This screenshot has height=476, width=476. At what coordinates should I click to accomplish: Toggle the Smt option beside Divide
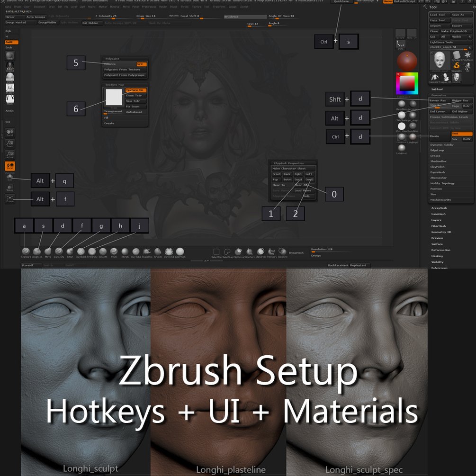[x=461, y=134]
